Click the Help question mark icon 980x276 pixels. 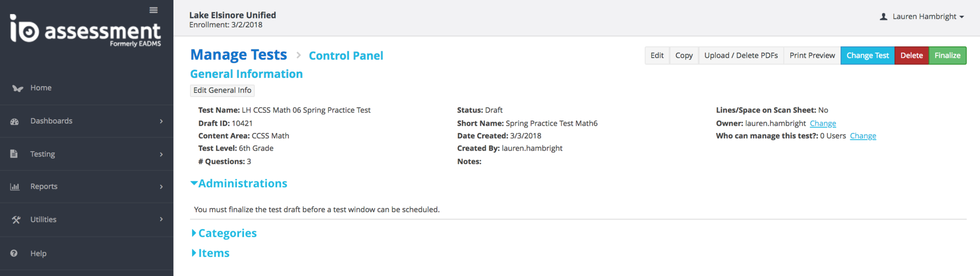(x=14, y=253)
